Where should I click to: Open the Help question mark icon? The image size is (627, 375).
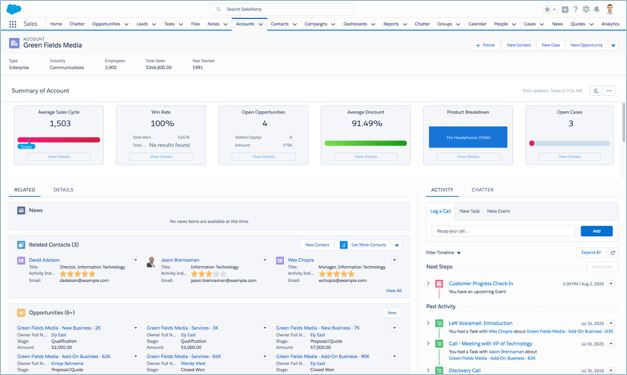click(575, 9)
